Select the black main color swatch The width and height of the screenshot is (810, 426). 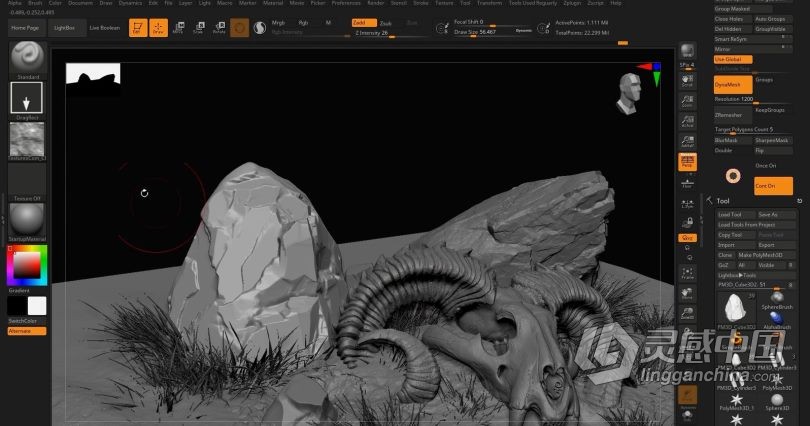point(17,306)
